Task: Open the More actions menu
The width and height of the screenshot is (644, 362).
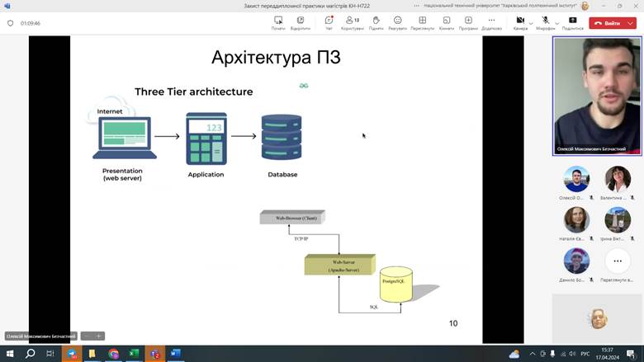Action: tap(491, 22)
